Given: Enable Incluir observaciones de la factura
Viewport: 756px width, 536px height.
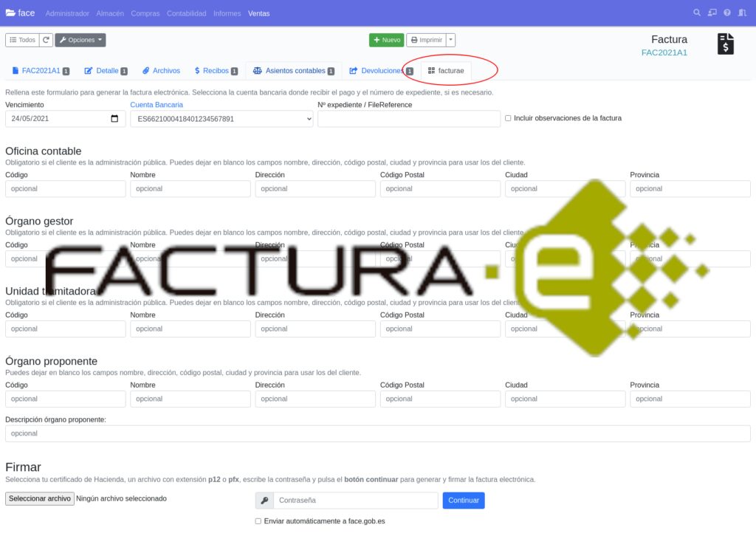Looking at the screenshot, I should pos(508,118).
